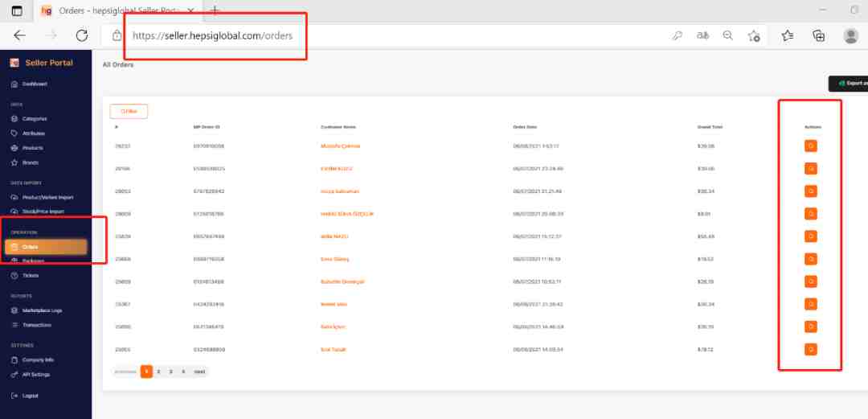Go to page 3 of orders
The image size is (868, 419).
pyautogui.click(x=170, y=372)
